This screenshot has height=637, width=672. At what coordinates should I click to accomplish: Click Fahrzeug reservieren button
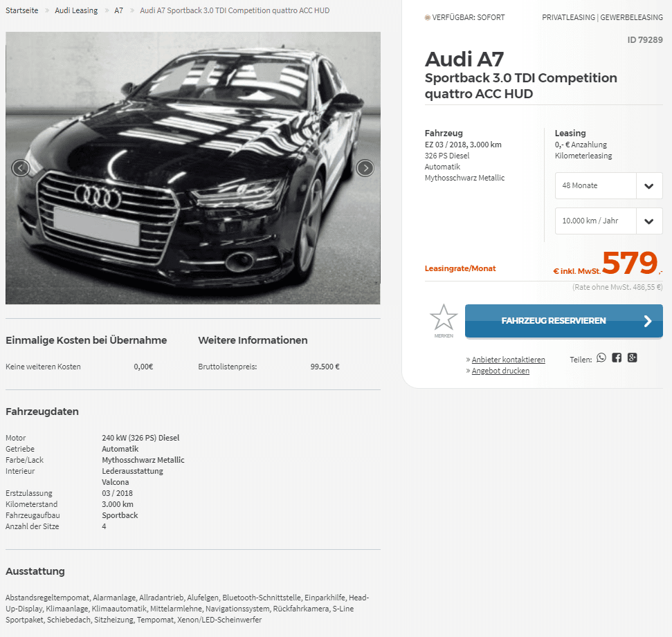(564, 321)
